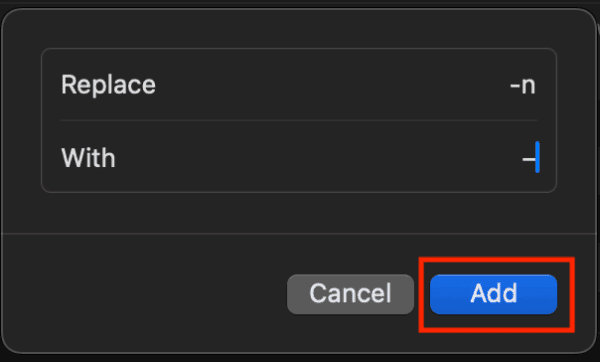
Task: Click the blinking cursor in With row
Action: 537,157
